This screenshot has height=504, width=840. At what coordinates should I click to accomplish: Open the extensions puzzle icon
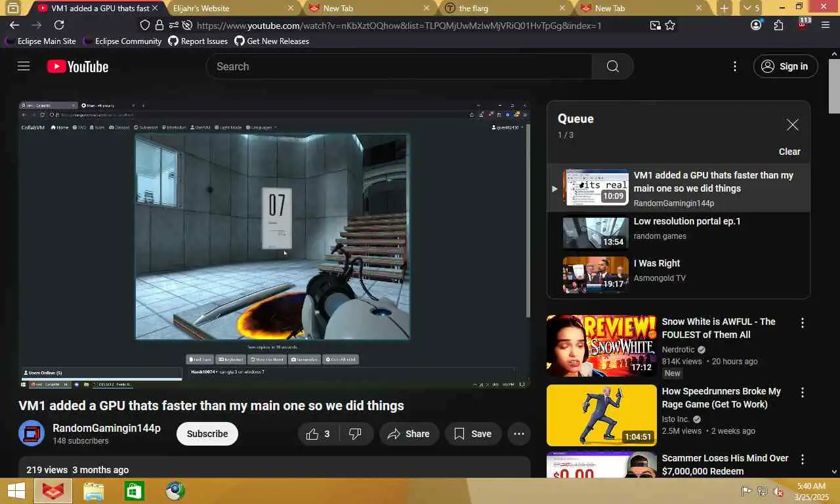click(779, 25)
